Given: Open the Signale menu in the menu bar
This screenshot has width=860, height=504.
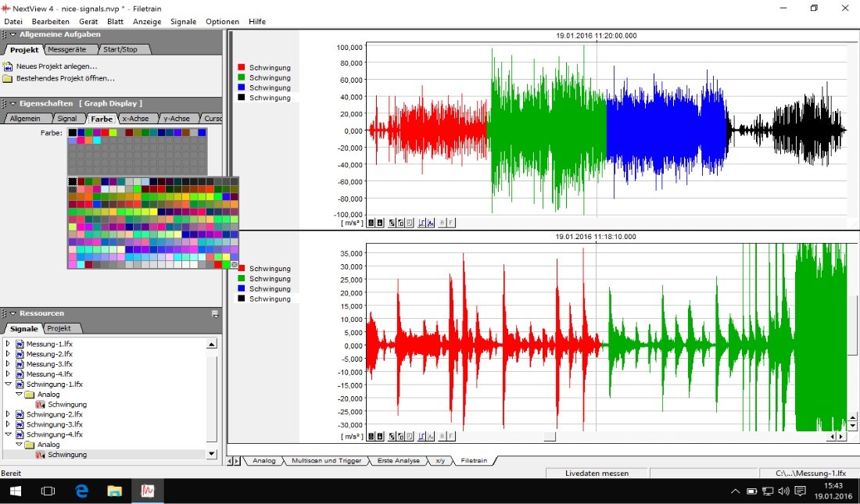Looking at the screenshot, I should (184, 21).
